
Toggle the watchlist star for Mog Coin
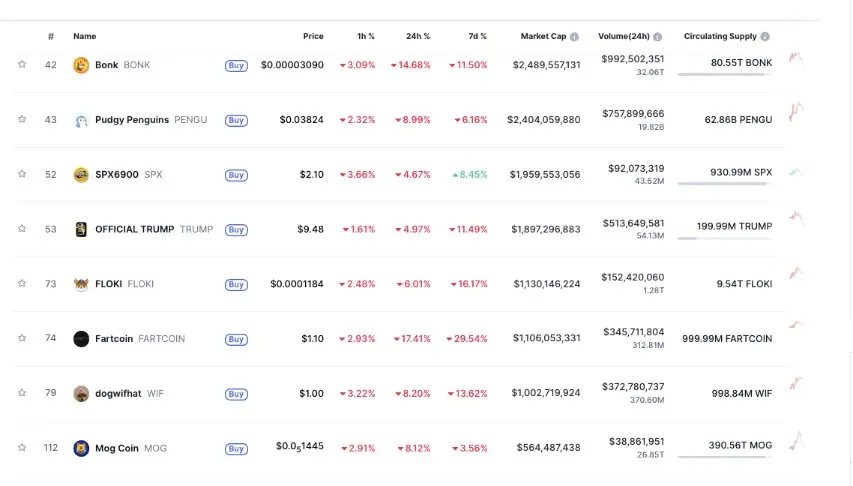click(x=21, y=448)
